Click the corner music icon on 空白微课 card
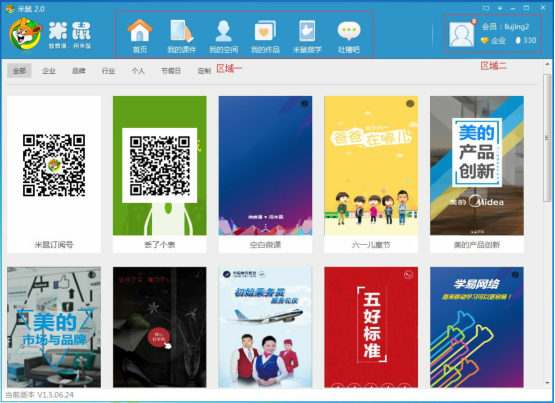This screenshot has width=555, height=403. [x=304, y=103]
